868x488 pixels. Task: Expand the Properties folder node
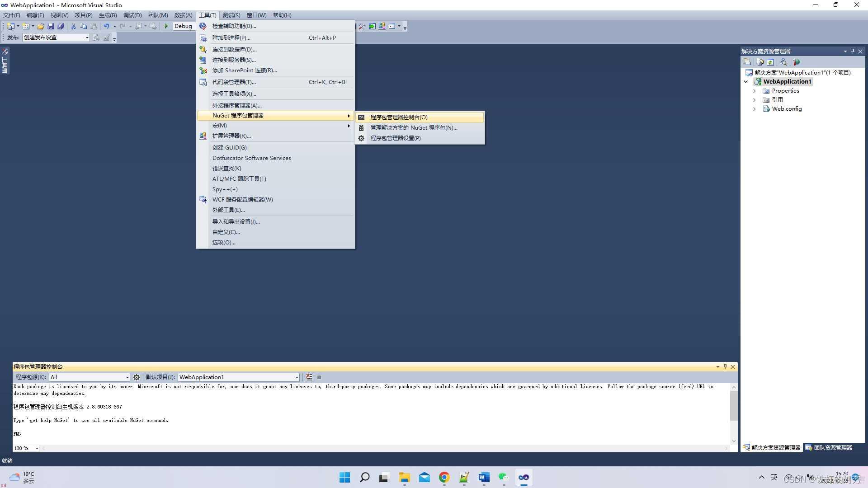754,91
